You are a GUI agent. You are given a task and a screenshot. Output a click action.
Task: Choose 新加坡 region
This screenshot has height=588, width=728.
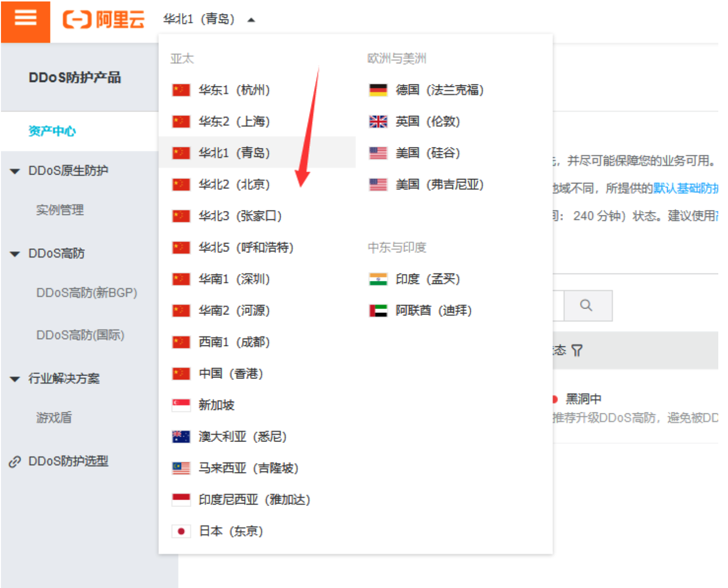pos(257,405)
